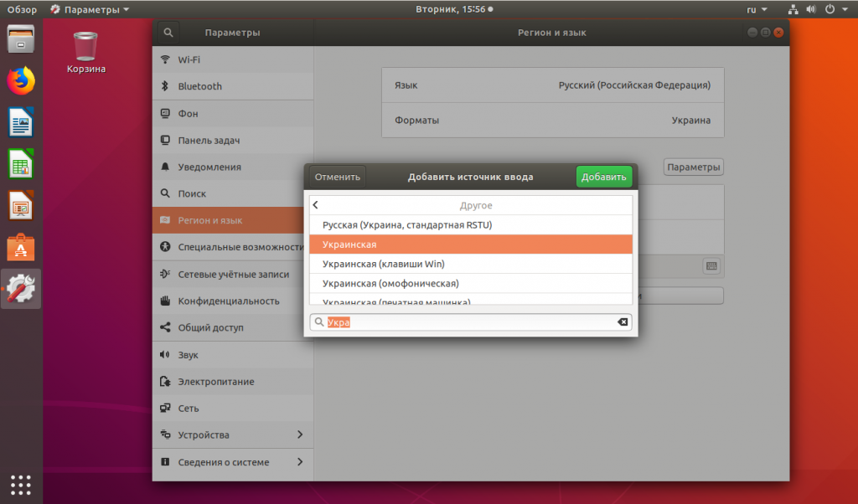The height and width of the screenshot is (504, 858).
Task: Select Специальные возможности in sidebar
Action: (x=233, y=247)
